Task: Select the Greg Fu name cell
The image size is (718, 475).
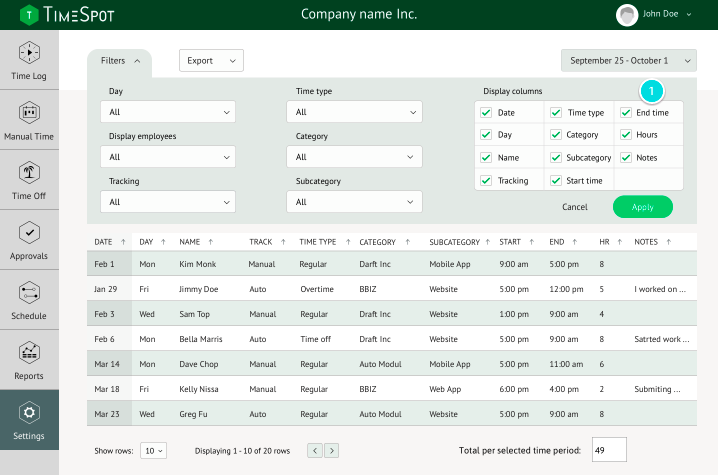Action: coord(193,414)
